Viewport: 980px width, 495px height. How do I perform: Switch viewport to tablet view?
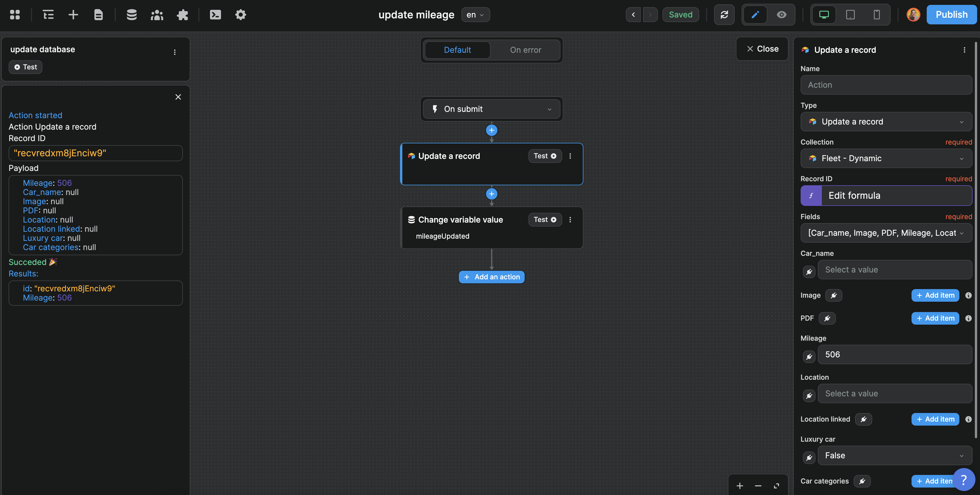850,14
